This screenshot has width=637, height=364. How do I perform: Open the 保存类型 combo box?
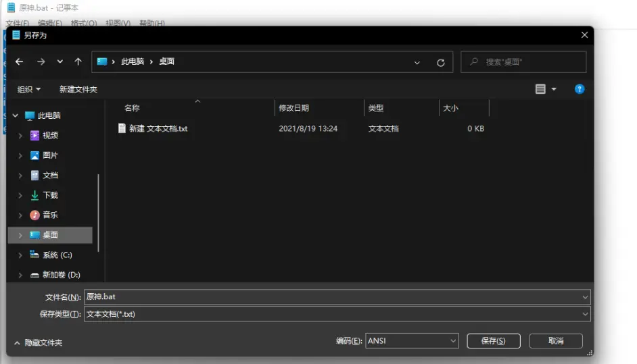337,314
